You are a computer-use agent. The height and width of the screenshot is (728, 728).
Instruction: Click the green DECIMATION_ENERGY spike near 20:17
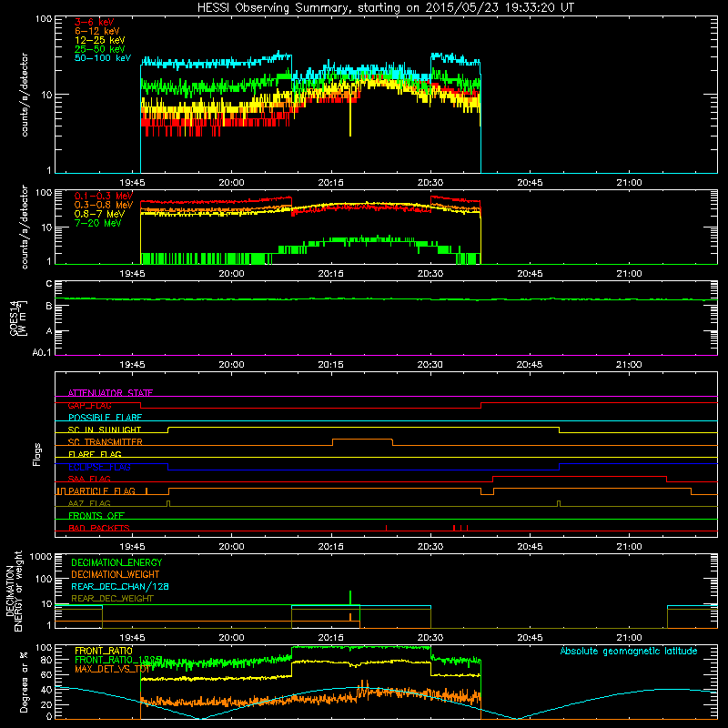pyautogui.click(x=350, y=598)
